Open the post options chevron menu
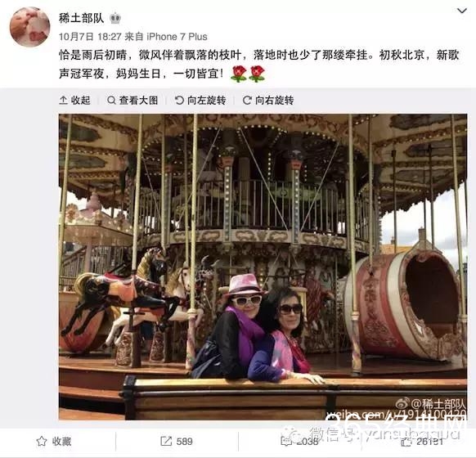This screenshot has width=476, height=458. click(x=462, y=11)
